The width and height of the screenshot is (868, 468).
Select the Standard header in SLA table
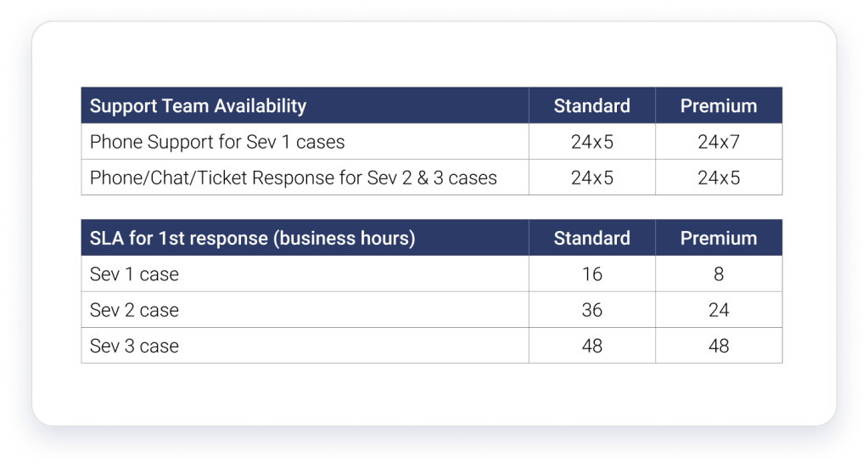pyautogui.click(x=591, y=238)
